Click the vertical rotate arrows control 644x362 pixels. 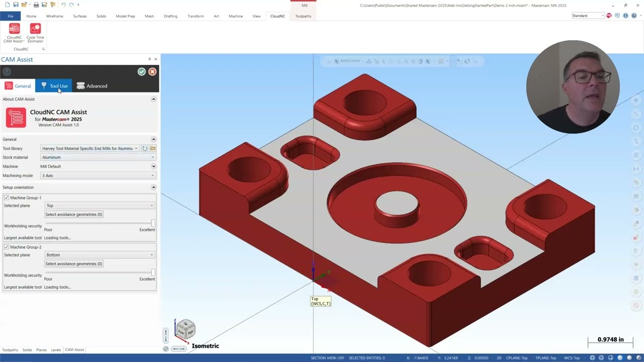pos(166,335)
